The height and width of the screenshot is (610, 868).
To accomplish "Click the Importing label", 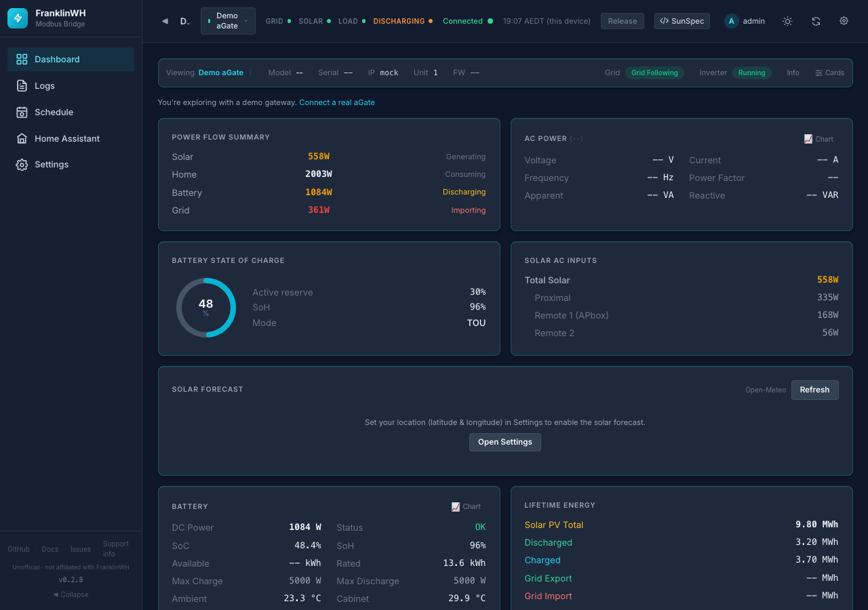I will pos(469,210).
